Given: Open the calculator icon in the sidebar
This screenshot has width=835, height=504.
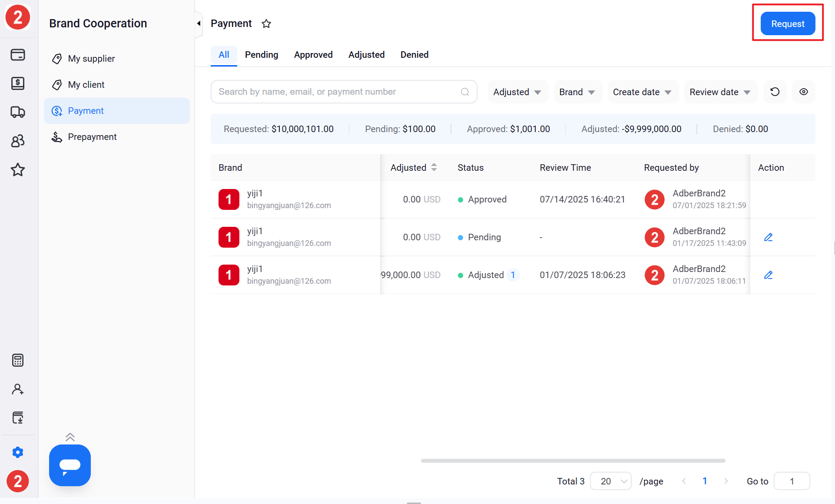Looking at the screenshot, I should [18, 360].
